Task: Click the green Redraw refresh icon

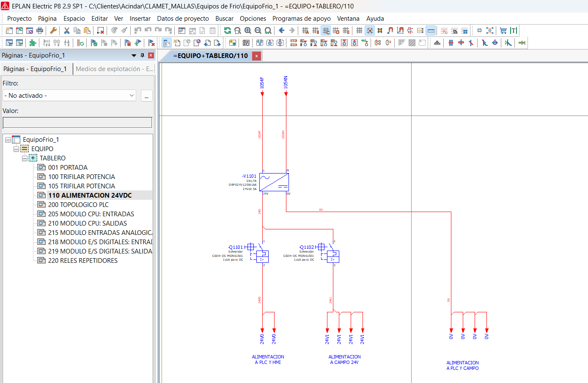Action: (228, 30)
